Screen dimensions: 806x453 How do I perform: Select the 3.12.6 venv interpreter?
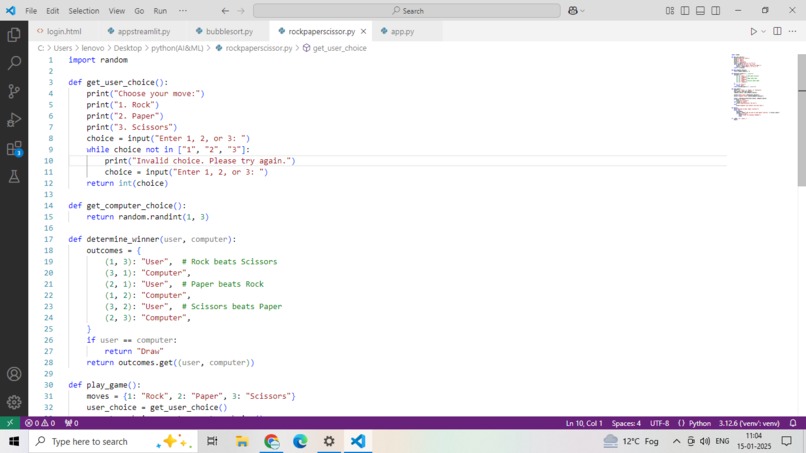click(749, 423)
